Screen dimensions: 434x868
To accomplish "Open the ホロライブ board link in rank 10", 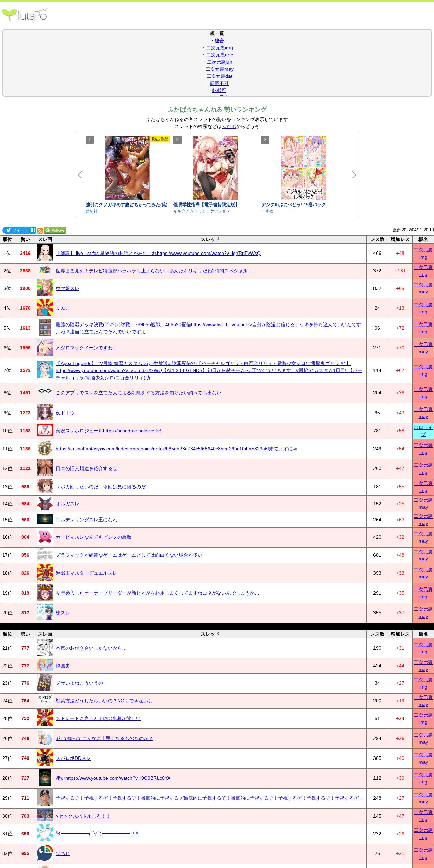I will [x=423, y=431].
